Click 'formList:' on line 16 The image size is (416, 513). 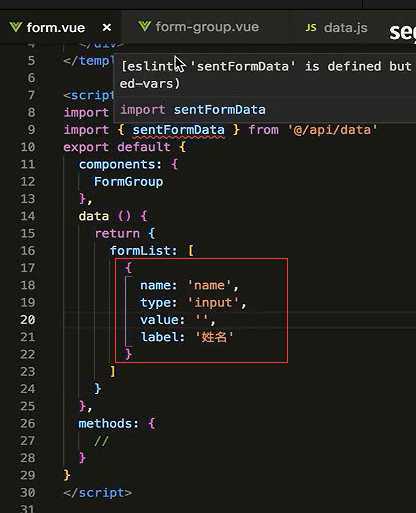coord(143,251)
